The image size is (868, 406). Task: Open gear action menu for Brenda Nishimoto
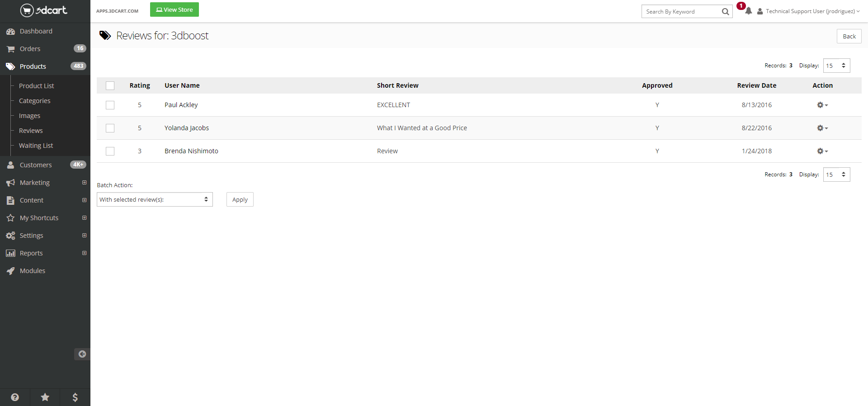click(x=822, y=151)
